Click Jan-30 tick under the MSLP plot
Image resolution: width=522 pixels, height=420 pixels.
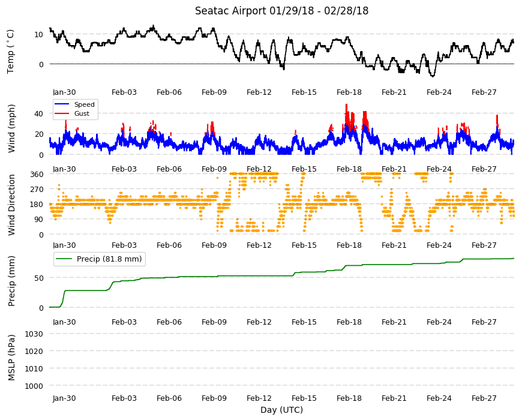(x=64, y=398)
